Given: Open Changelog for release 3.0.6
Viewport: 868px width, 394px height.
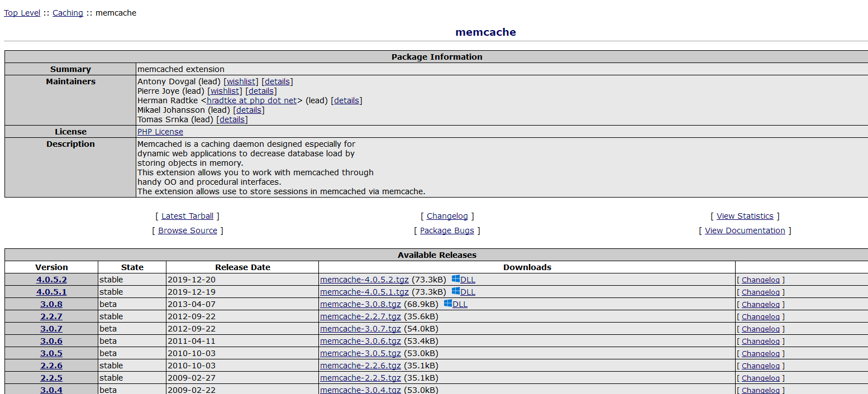Looking at the screenshot, I should 761,342.
